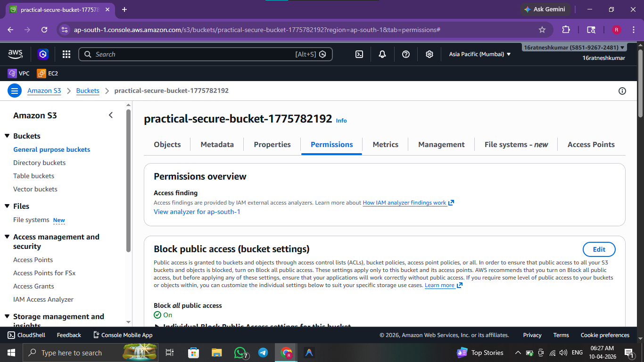644x362 pixels.
Task: Open Microsoft Store from the taskbar
Action: (x=193, y=353)
